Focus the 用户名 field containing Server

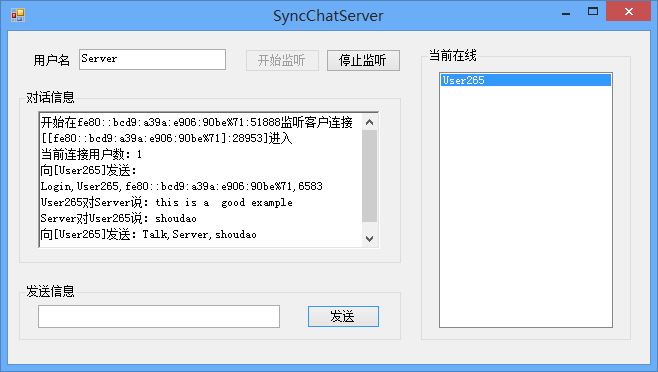(x=152, y=59)
